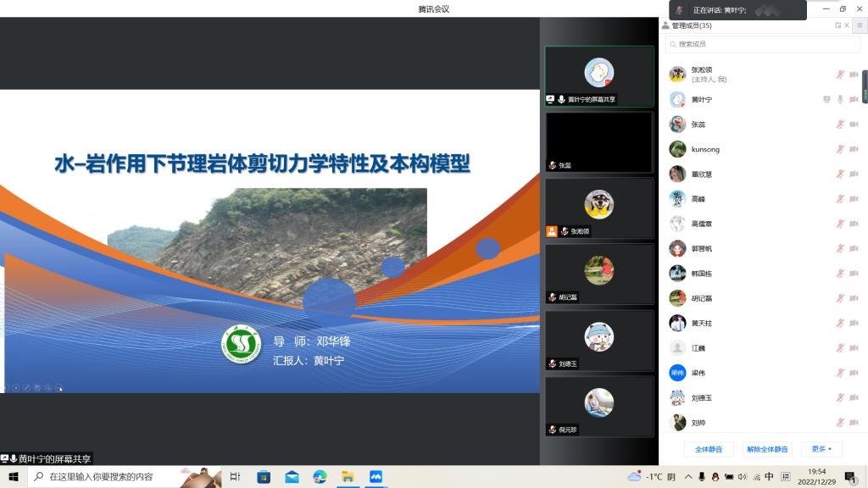The image size is (868, 488).
Task: Unmute 高峰's microphone
Action: (840, 198)
